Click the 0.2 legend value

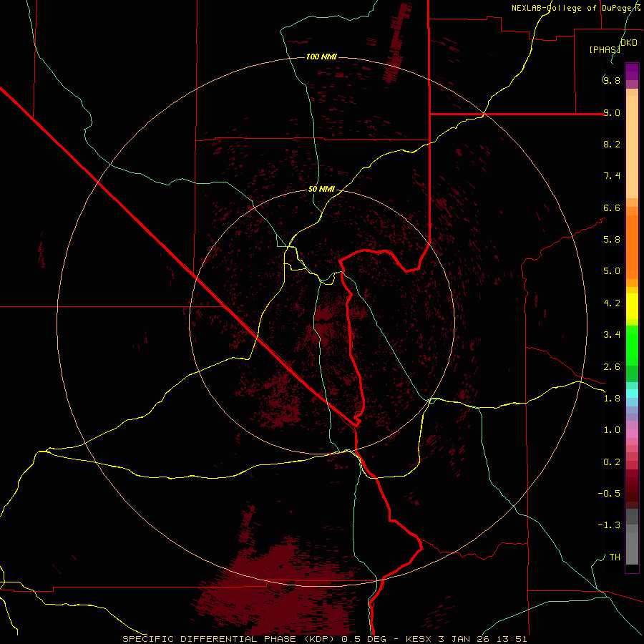click(x=612, y=462)
